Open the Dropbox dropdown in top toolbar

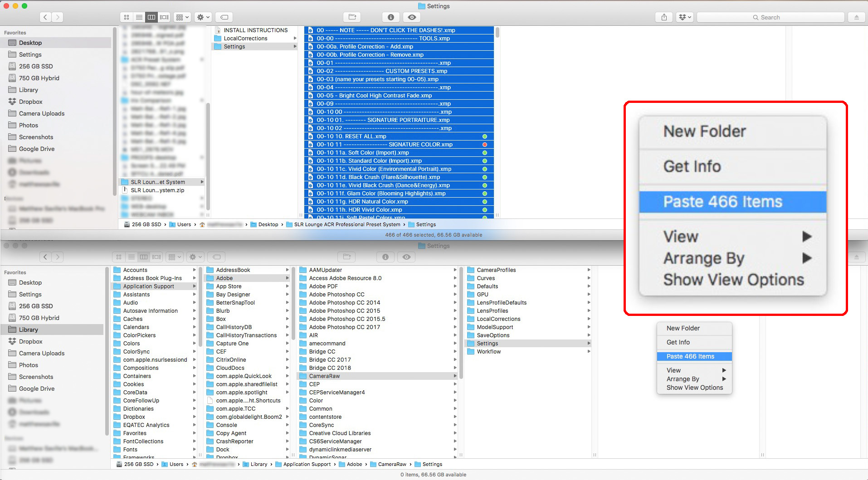pyautogui.click(x=684, y=17)
